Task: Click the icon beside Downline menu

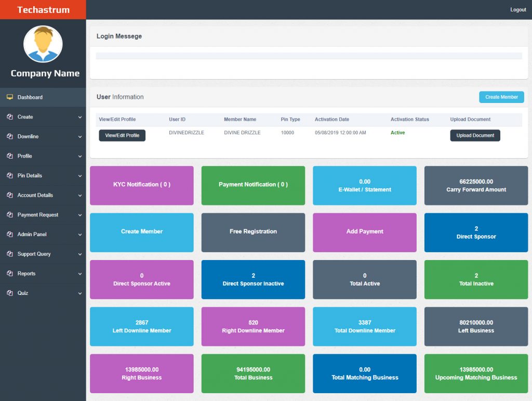Action: coord(9,137)
